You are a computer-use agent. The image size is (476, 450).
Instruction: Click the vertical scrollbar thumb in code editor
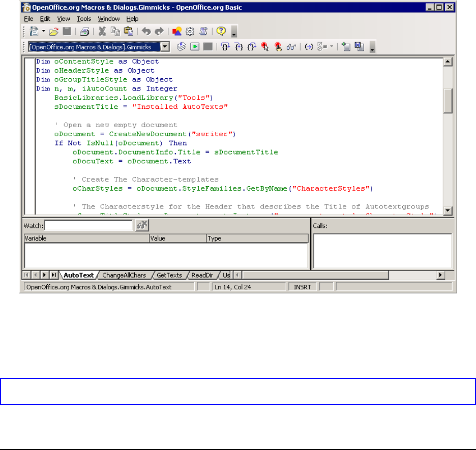448,101
